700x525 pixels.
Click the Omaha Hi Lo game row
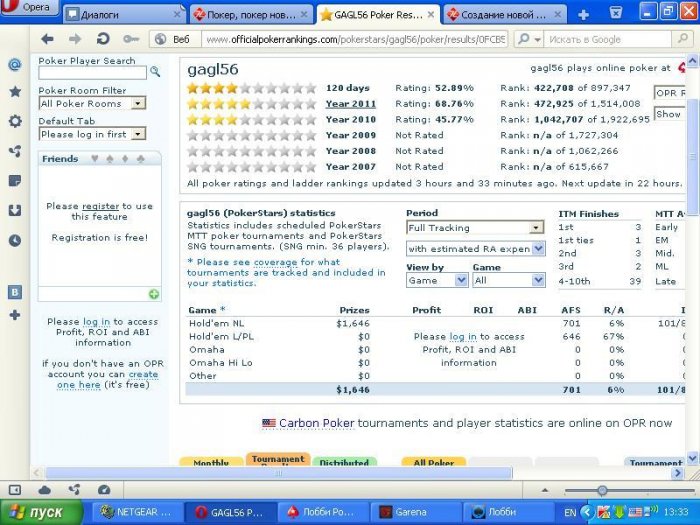pyautogui.click(x=435, y=362)
